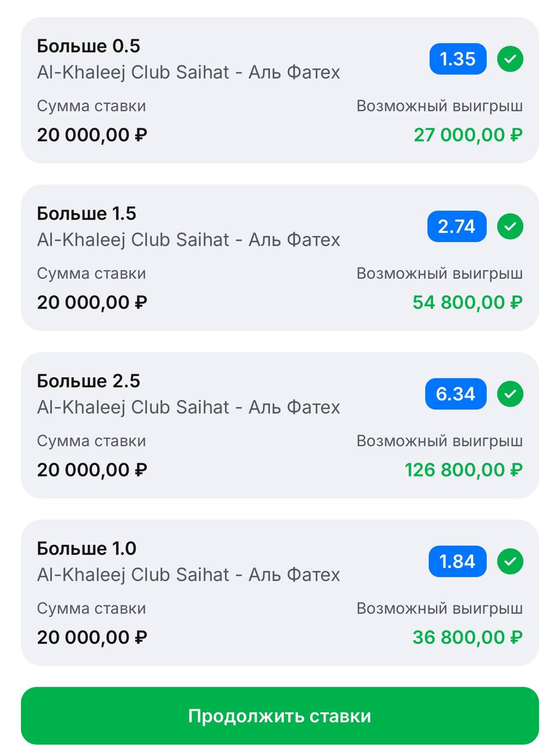
Task: Click green checkmark on Больше 1.0 bet
Action: [510, 562]
